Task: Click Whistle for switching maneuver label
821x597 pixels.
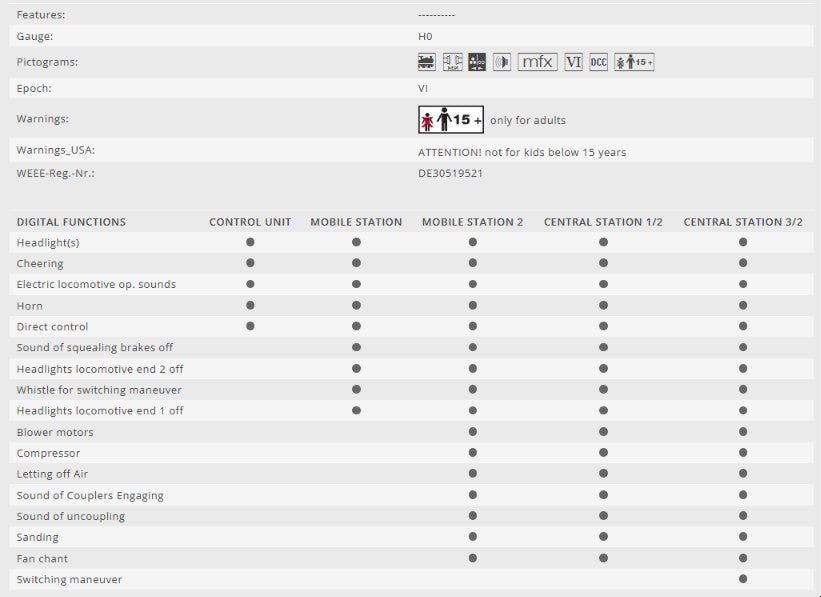Action: click(x=99, y=390)
